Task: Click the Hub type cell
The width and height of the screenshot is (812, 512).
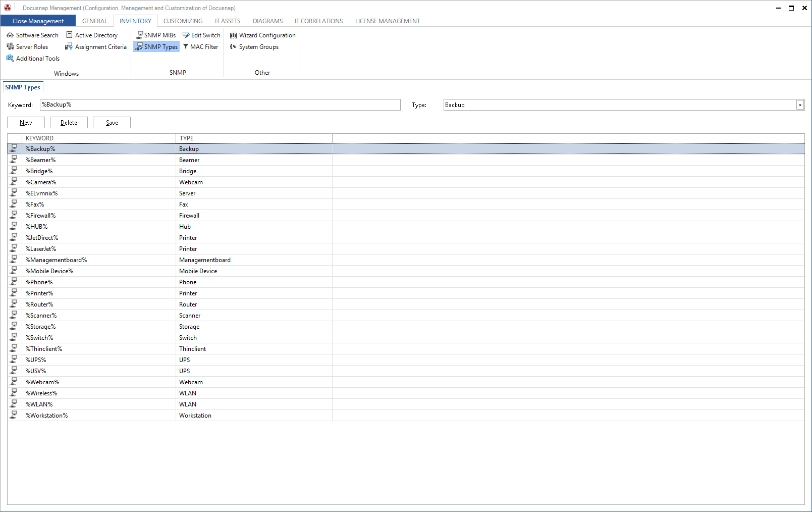Action: click(x=254, y=226)
